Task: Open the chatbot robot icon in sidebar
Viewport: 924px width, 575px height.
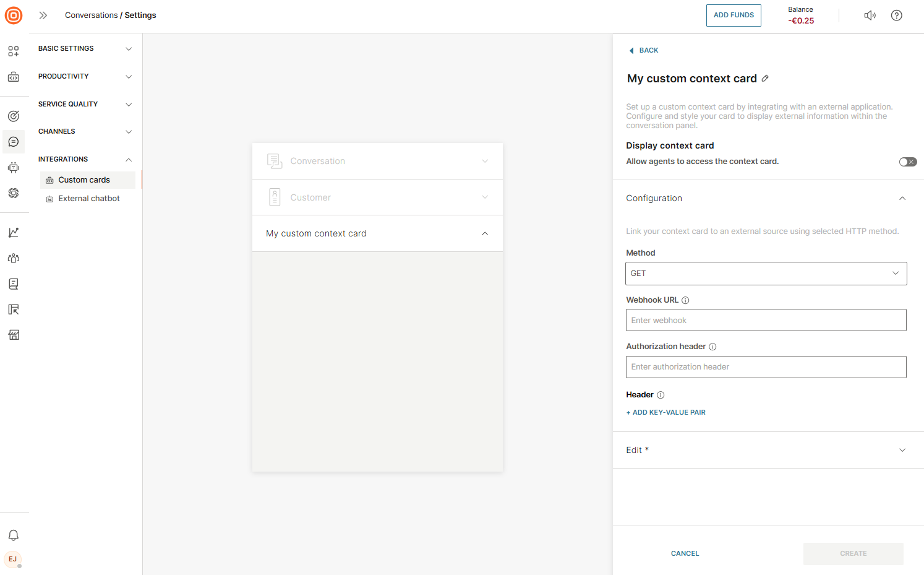Action: tap(14, 167)
